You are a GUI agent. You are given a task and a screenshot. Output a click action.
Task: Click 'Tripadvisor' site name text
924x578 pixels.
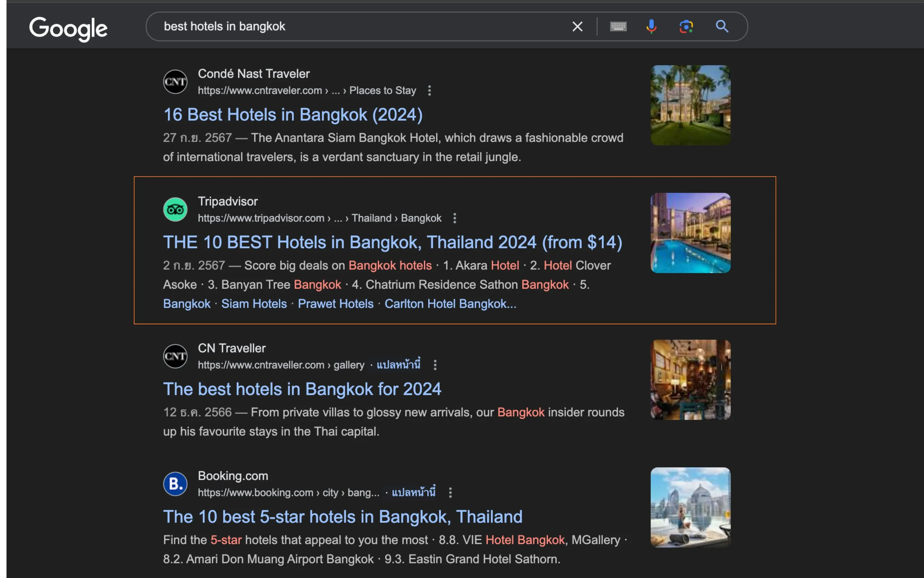(227, 201)
